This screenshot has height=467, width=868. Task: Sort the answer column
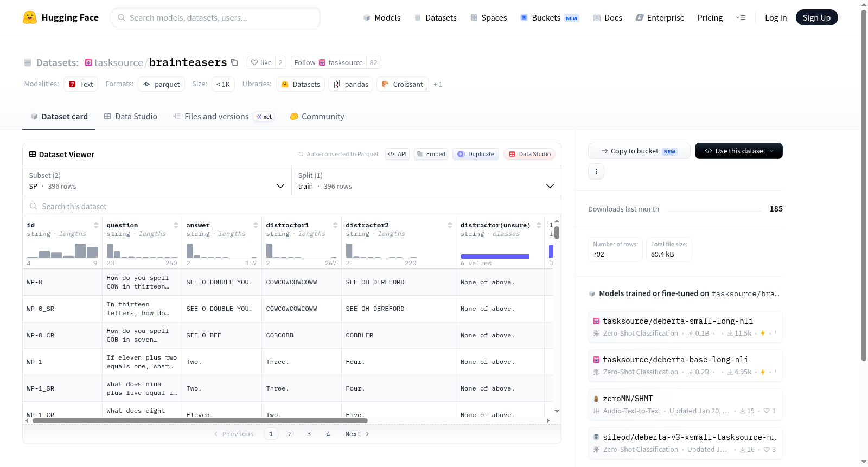(x=256, y=225)
